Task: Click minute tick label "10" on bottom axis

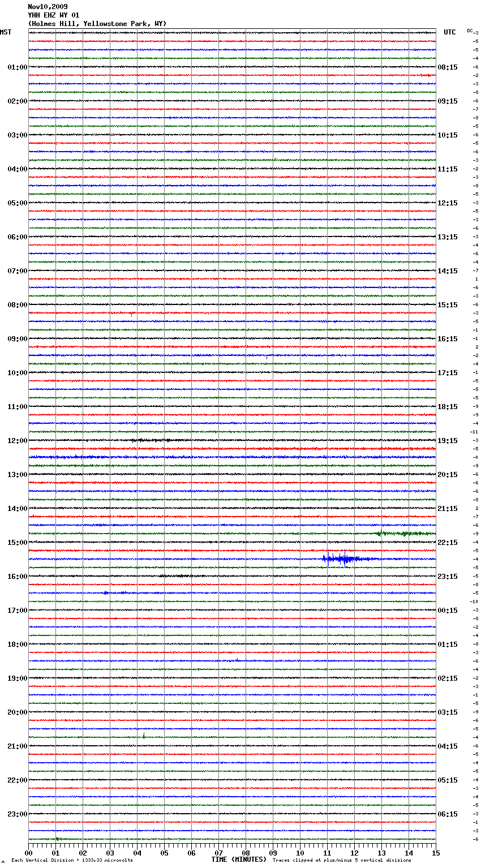Action: pos(300,853)
